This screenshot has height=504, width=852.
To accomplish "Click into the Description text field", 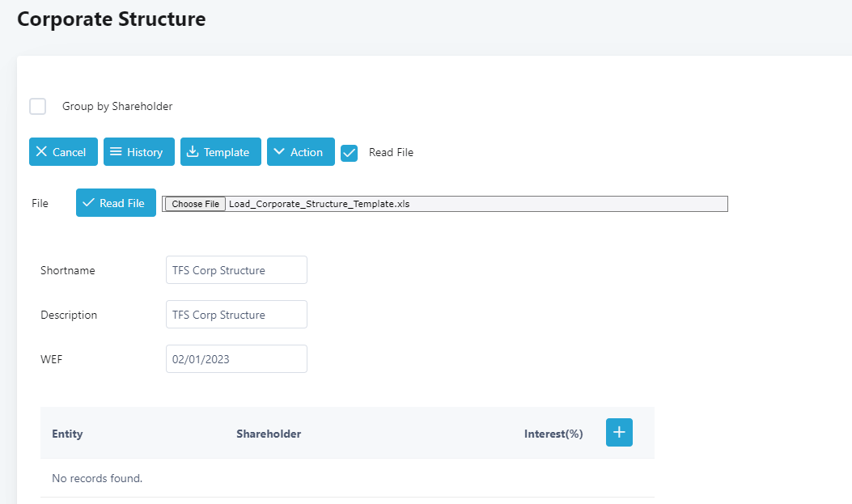I will pyautogui.click(x=236, y=315).
